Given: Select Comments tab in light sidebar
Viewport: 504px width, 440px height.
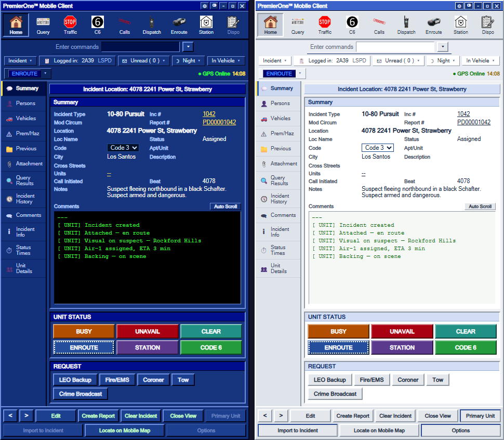Looking at the screenshot, I should coord(278,215).
